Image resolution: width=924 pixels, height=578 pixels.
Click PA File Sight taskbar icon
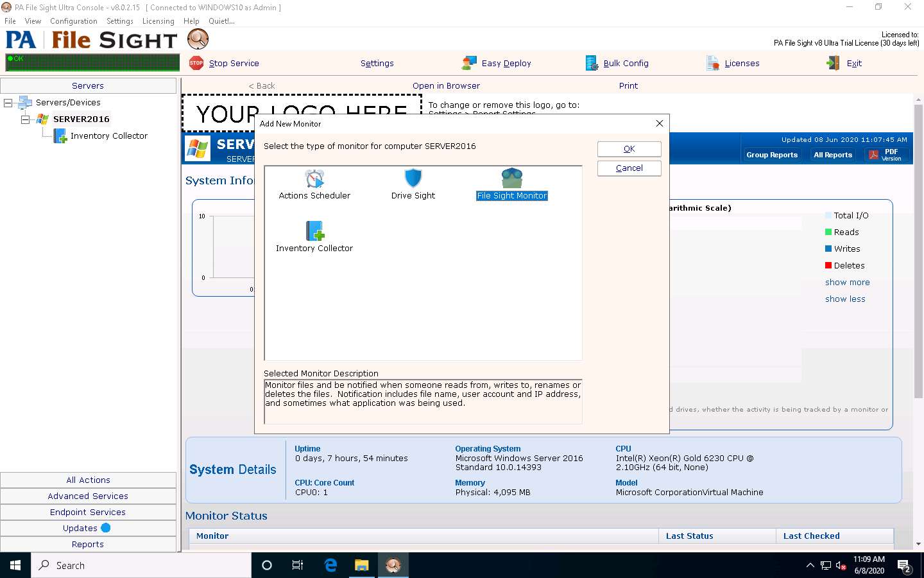click(393, 565)
